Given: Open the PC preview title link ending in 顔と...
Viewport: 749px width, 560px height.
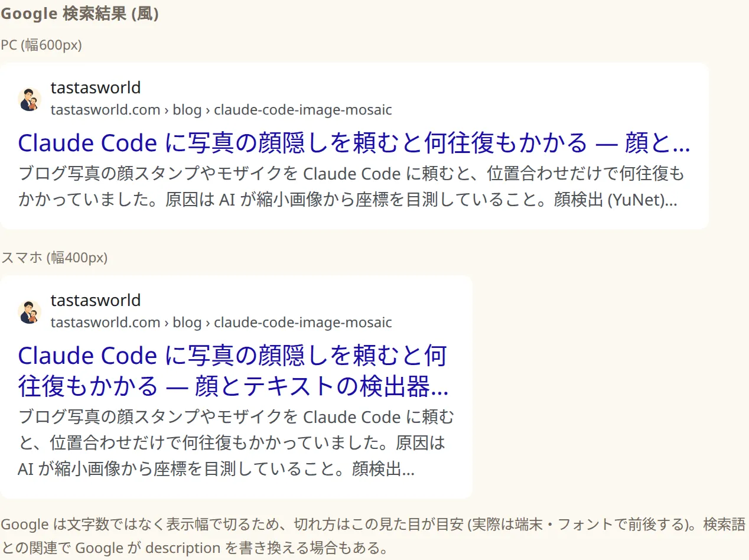Looking at the screenshot, I should pos(354,143).
